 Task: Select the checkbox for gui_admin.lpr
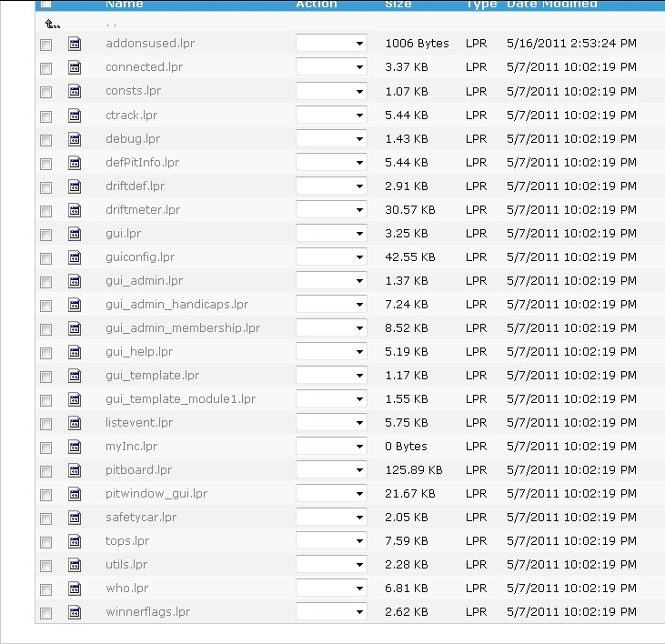[x=45, y=282]
